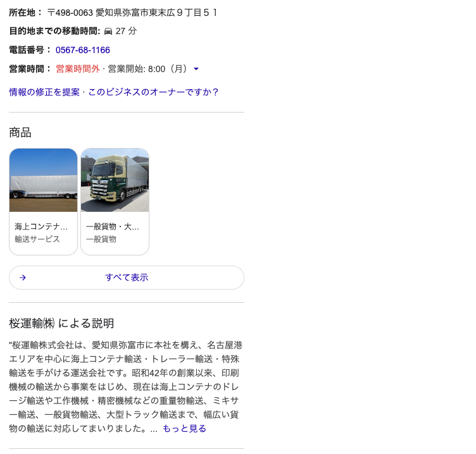Open the 一般貨物・大 truck product image

pos(115,180)
